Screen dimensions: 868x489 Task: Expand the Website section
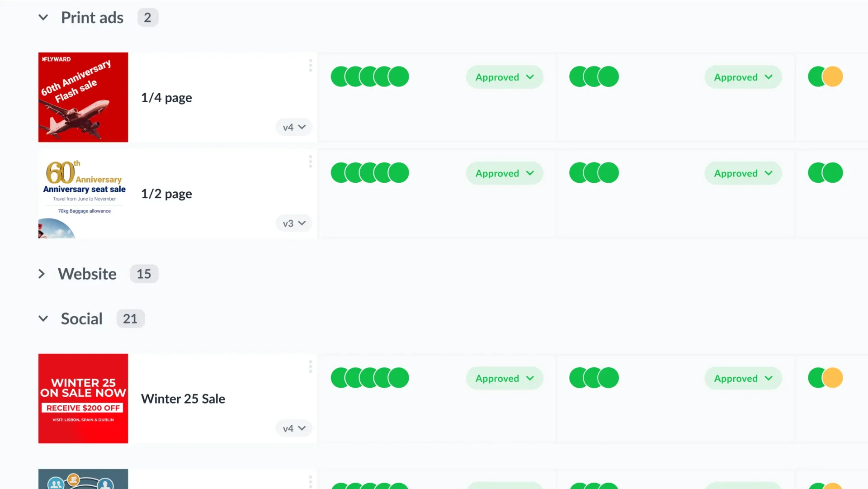pos(42,274)
